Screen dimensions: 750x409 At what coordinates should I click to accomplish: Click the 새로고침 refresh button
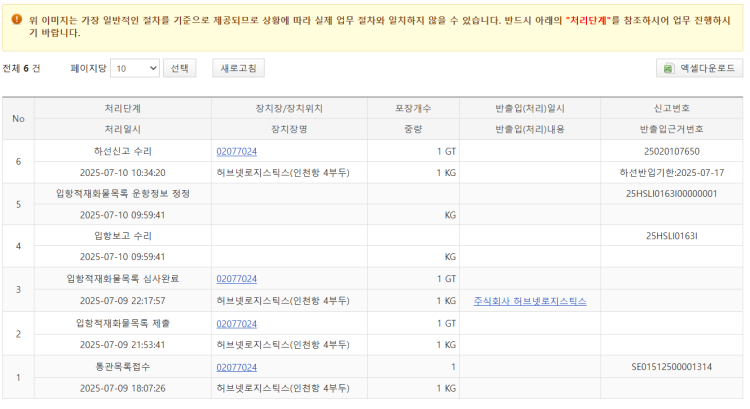(x=238, y=68)
